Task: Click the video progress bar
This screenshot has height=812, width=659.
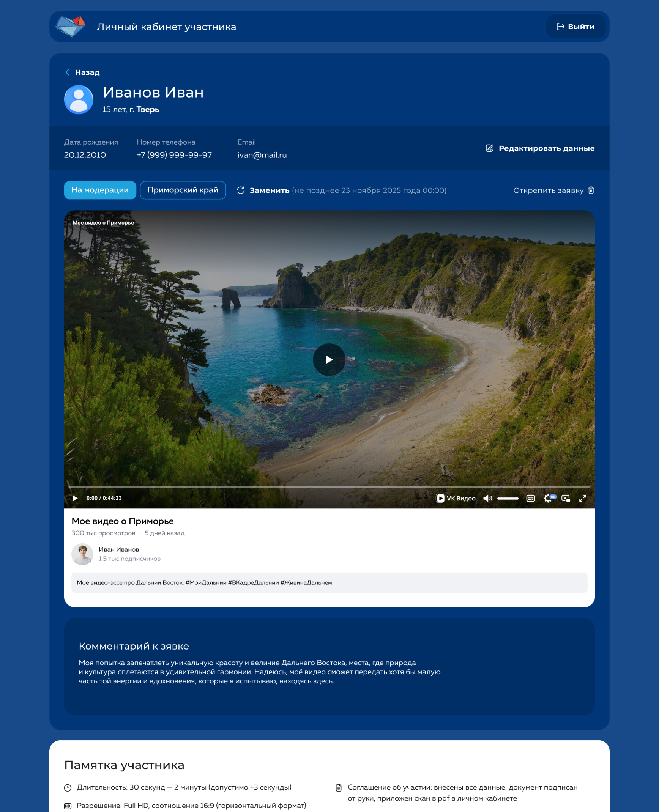Action: [x=329, y=486]
